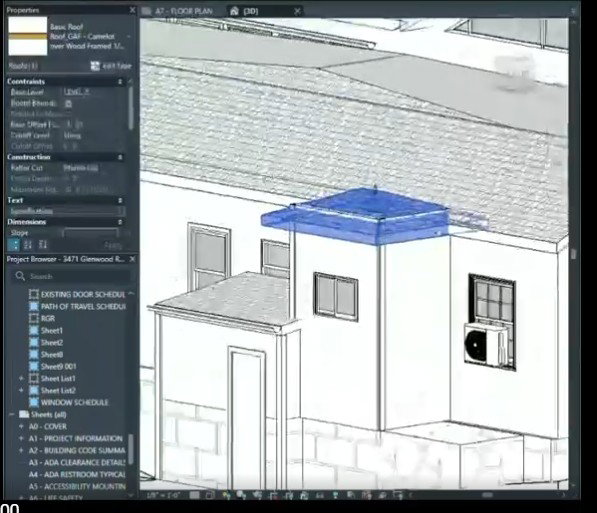The image size is (597, 513).
Task: Select Sheet2 in Project Browser
Action: (x=52, y=342)
